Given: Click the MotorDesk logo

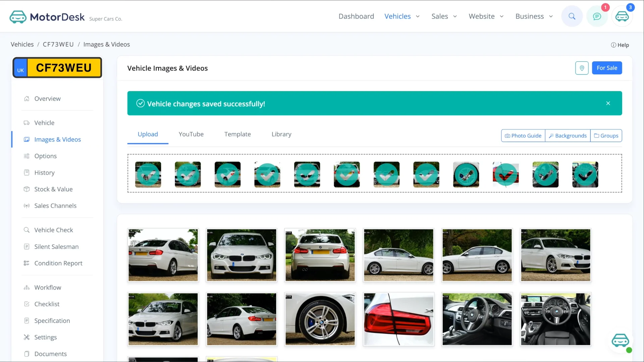Looking at the screenshot, I should pos(47,17).
